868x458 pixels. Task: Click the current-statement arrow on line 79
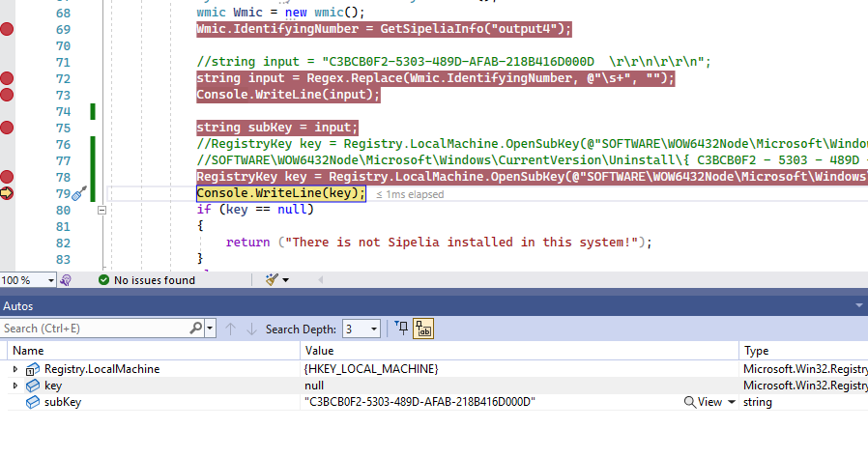click(x=7, y=193)
